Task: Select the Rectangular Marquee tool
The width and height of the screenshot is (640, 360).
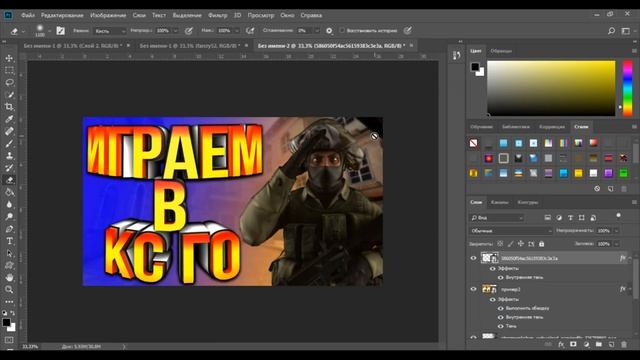Action: [x=9, y=70]
